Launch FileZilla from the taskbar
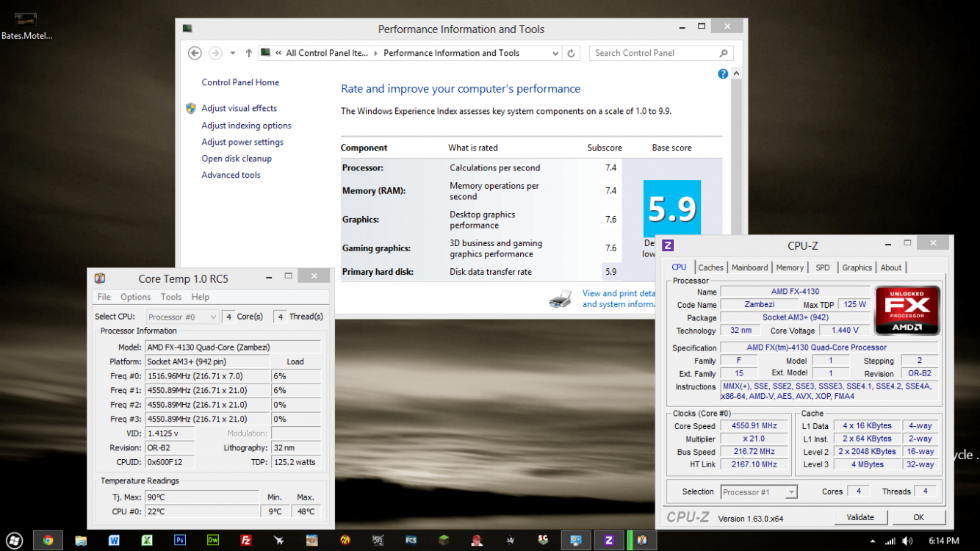 (x=246, y=540)
